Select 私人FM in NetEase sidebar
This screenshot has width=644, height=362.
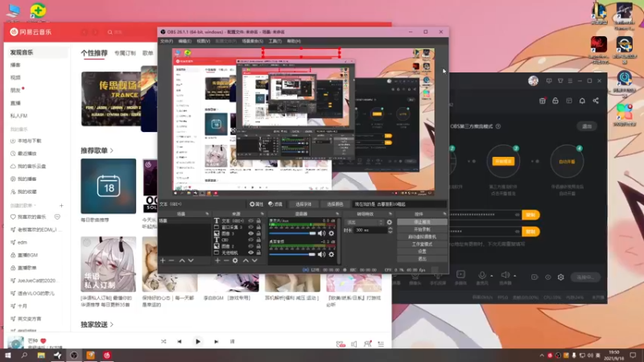coord(19,116)
